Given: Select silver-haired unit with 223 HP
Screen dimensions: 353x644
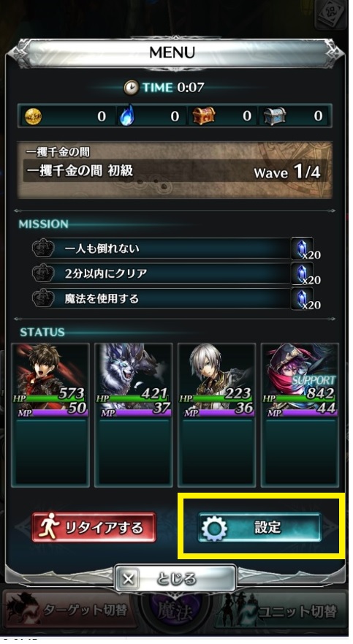Looking at the screenshot, I should (217, 414).
